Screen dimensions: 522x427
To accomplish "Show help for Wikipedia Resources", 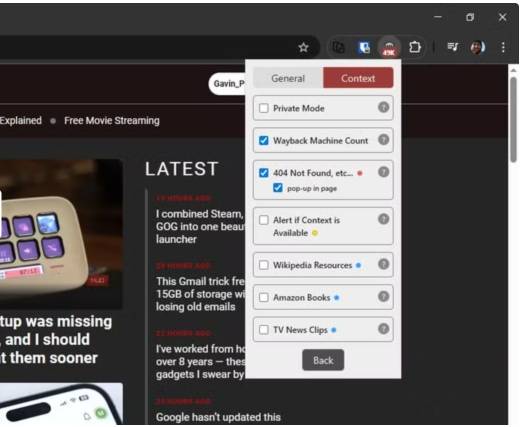I will (x=383, y=264).
